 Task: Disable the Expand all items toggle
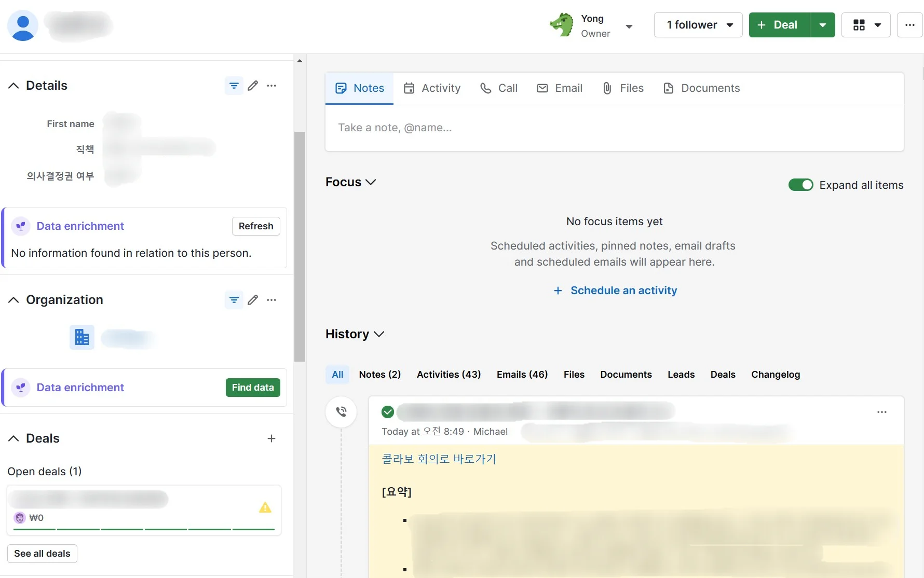pyautogui.click(x=800, y=185)
